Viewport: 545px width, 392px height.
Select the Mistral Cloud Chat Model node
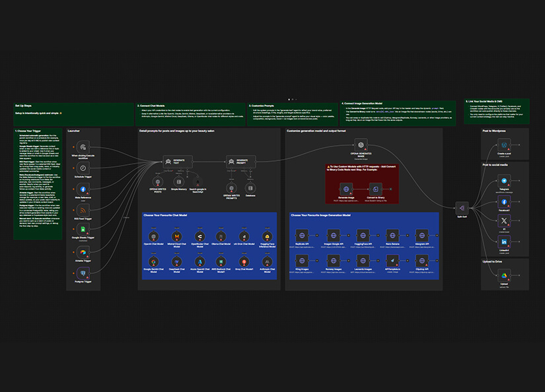pos(177,236)
